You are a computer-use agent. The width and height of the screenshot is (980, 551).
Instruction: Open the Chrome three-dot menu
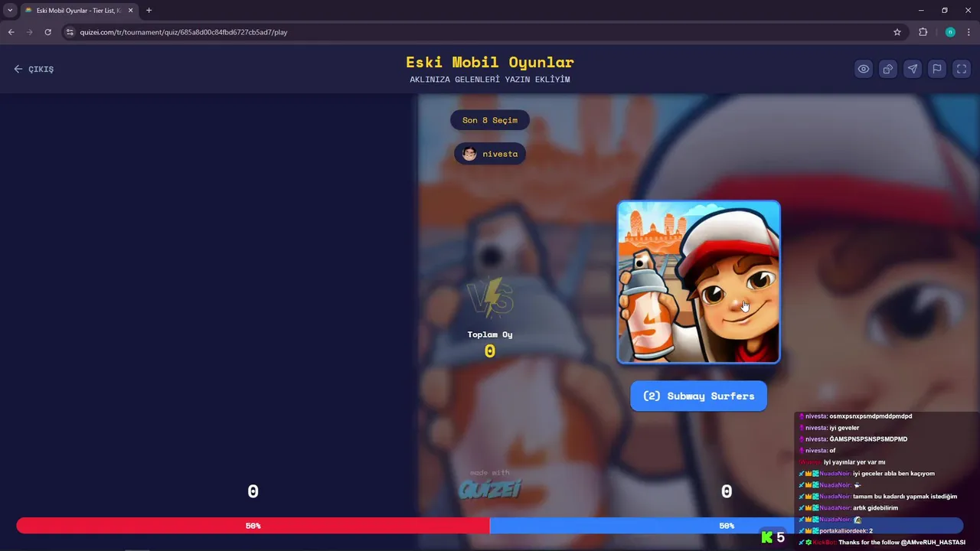(969, 32)
